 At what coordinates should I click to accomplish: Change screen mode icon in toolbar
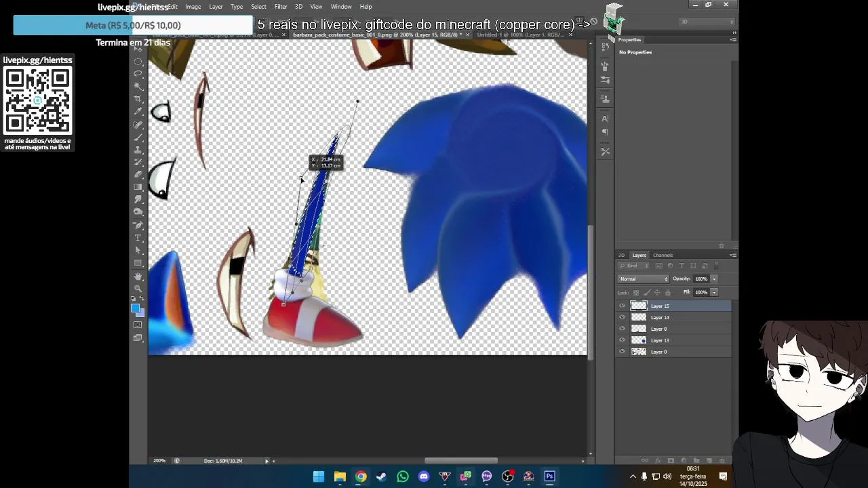tap(138, 338)
